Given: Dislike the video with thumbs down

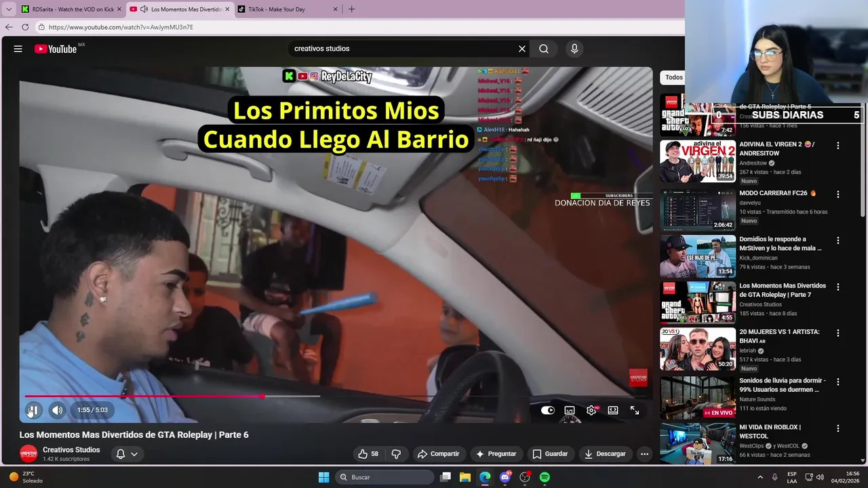Looking at the screenshot, I should point(396,454).
